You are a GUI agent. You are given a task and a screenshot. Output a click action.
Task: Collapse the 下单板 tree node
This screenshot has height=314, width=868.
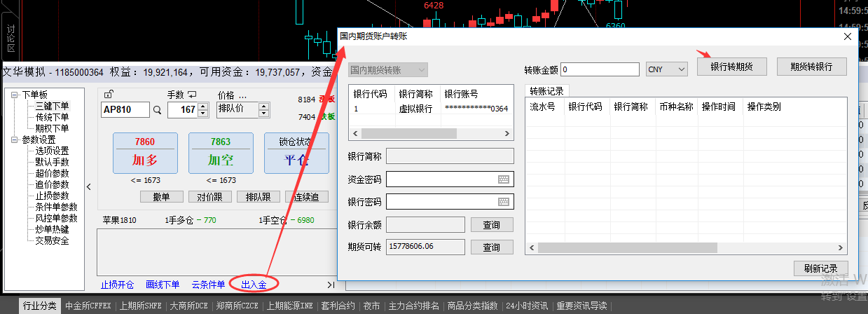tap(15, 95)
